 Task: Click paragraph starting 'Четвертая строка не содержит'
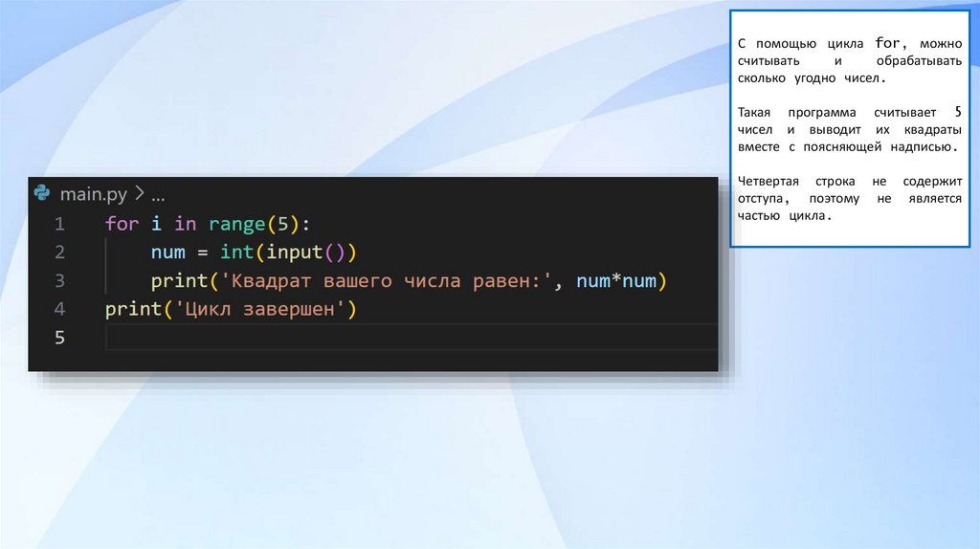click(x=850, y=198)
